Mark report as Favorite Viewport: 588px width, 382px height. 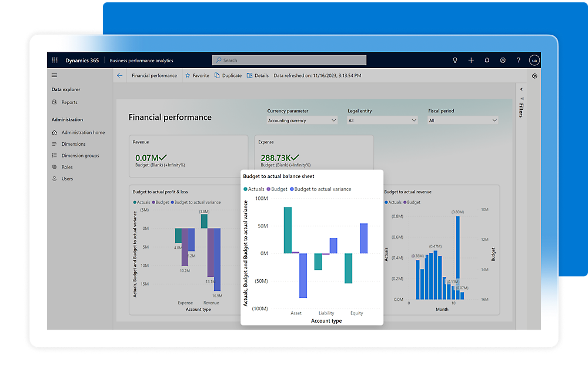pyautogui.click(x=197, y=76)
